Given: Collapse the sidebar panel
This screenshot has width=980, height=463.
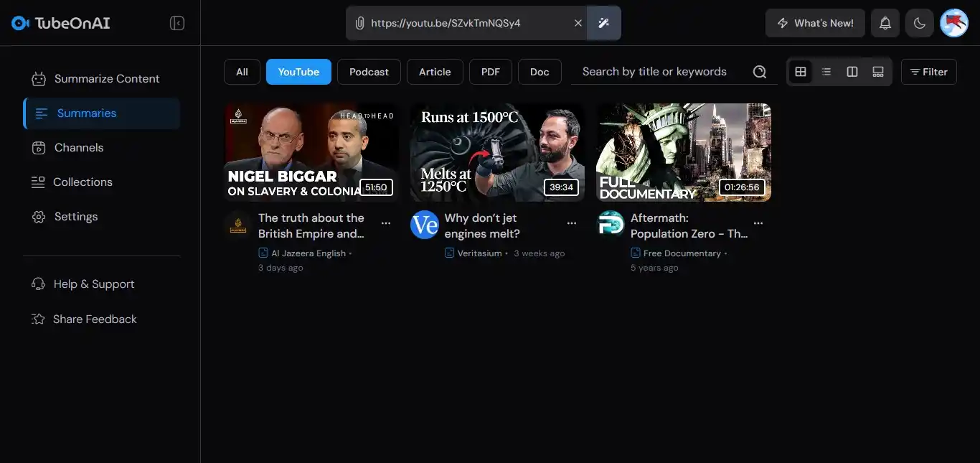Looking at the screenshot, I should pos(177,23).
